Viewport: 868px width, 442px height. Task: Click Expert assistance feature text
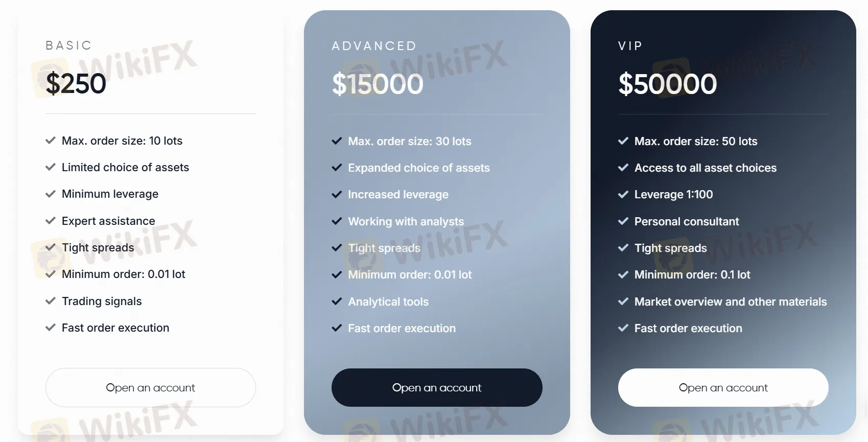pos(108,221)
